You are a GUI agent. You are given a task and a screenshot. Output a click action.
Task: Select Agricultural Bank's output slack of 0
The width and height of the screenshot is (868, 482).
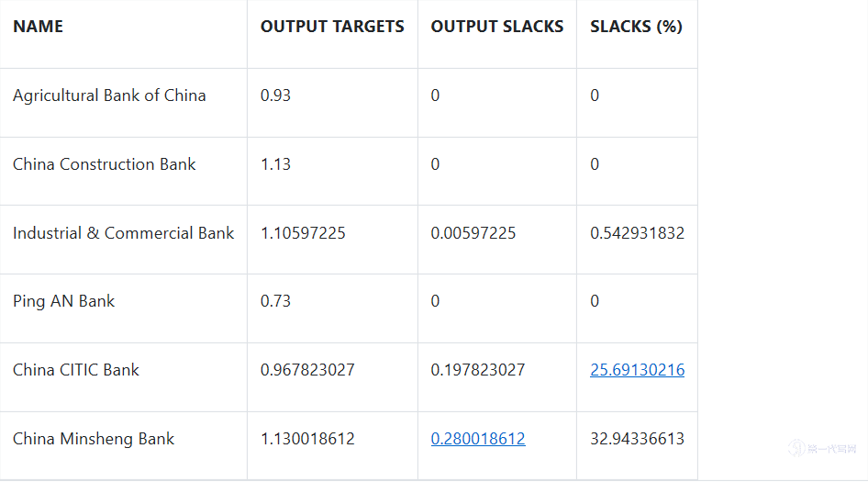click(435, 95)
